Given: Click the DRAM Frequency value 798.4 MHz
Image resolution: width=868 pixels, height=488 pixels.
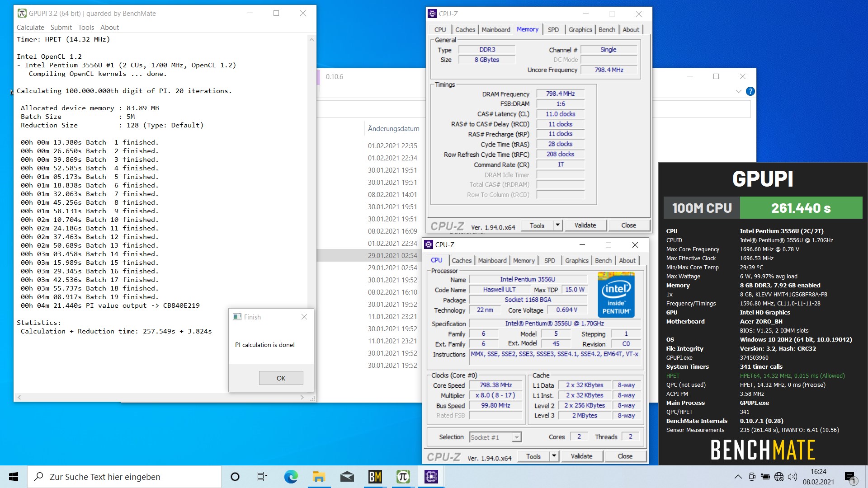Looking at the screenshot, I should coord(560,94).
